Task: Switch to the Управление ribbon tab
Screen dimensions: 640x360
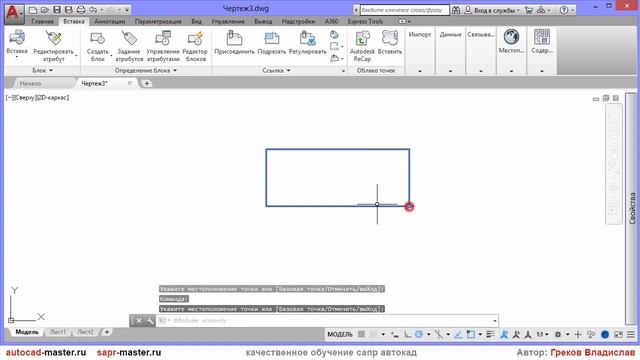Action: 228,21
